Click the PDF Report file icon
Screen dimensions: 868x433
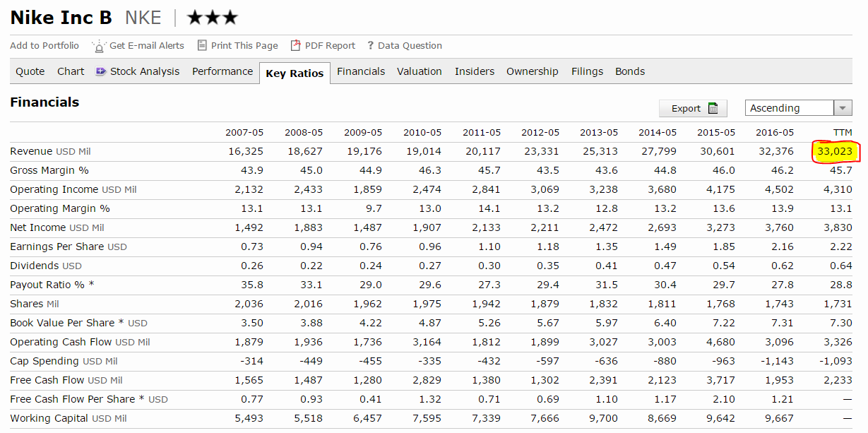[x=296, y=45]
